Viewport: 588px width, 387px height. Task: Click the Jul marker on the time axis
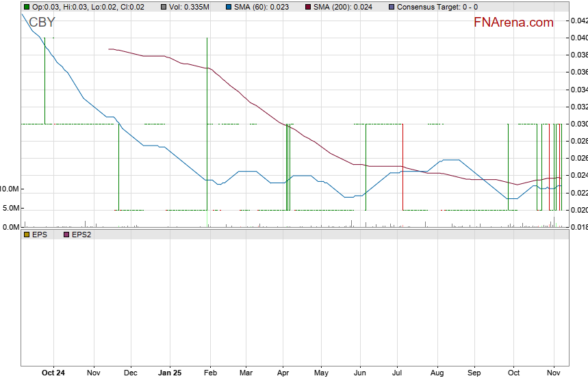click(397, 373)
